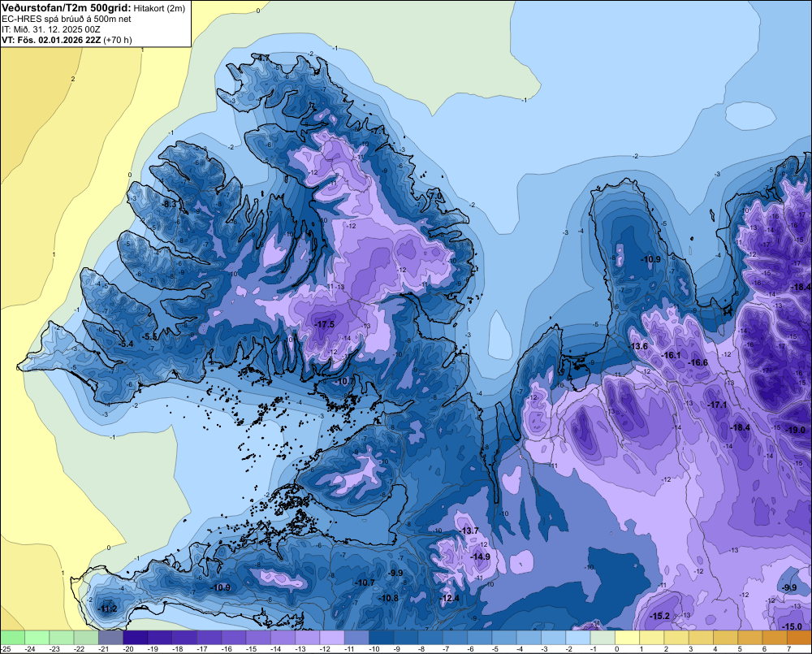Click the 'VT: Fös. 02.01.2026 22Z' valid time
Image resolution: width=812 pixels, height=654 pixels.
click(52, 40)
